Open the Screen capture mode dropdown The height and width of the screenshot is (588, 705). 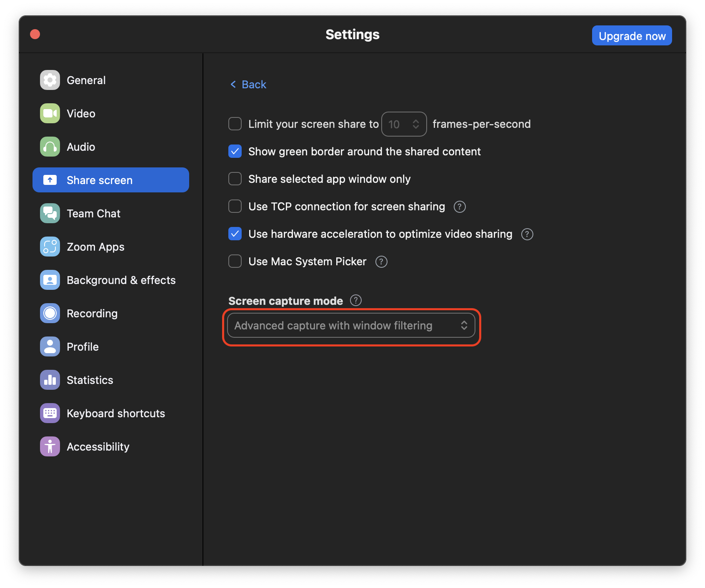pyautogui.click(x=351, y=325)
